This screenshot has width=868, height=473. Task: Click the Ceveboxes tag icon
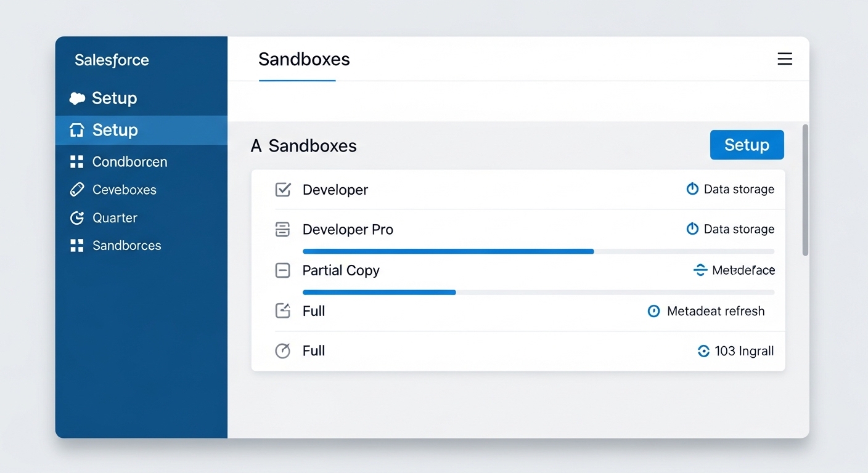pyautogui.click(x=76, y=189)
